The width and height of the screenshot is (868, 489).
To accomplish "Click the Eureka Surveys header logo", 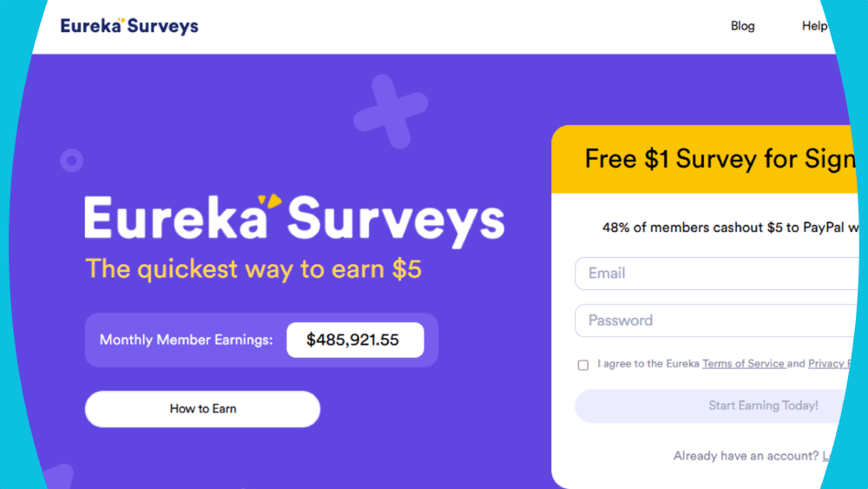I will tap(129, 26).
